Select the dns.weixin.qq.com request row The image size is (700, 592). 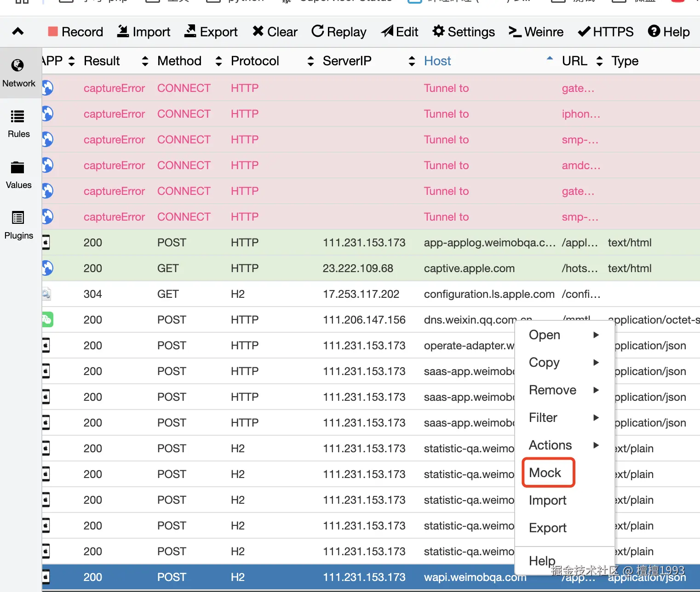click(371, 319)
